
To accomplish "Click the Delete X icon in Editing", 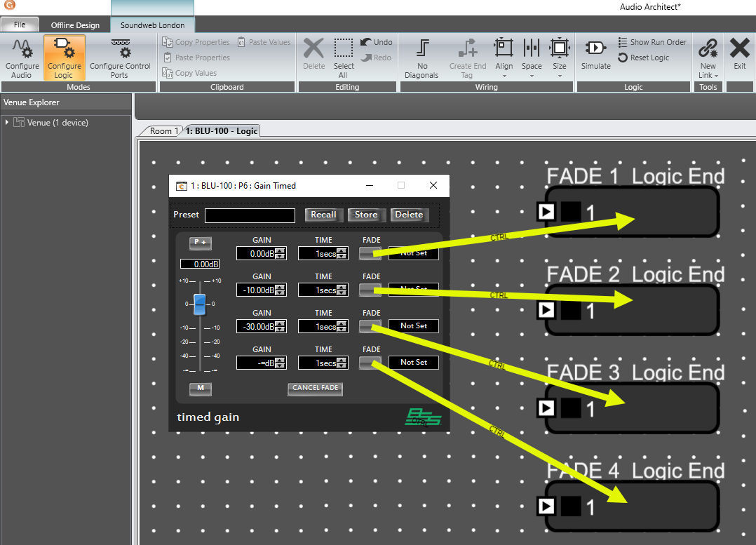I will click(313, 48).
